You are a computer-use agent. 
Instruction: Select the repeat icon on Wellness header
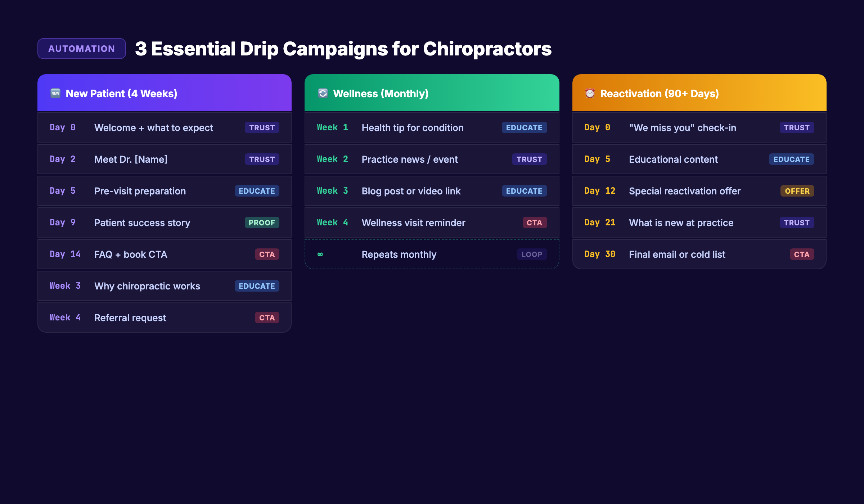[x=323, y=93]
